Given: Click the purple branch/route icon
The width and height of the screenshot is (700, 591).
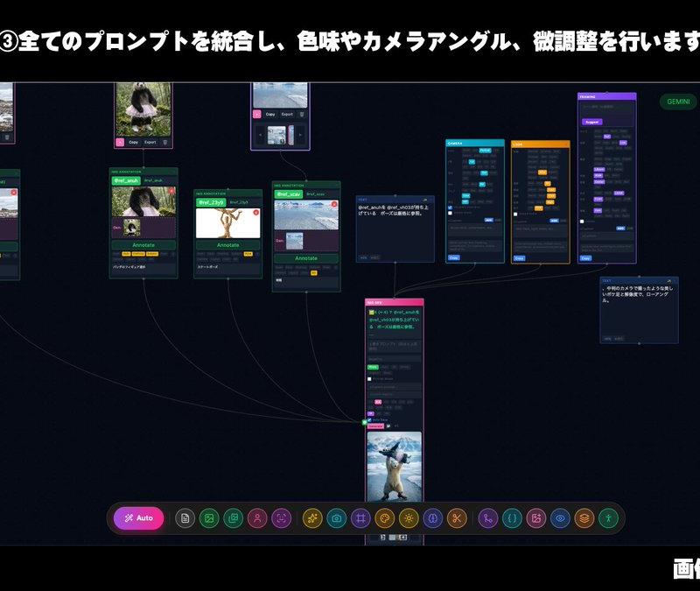Looking at the screenshot, I should tap(488, 518).
